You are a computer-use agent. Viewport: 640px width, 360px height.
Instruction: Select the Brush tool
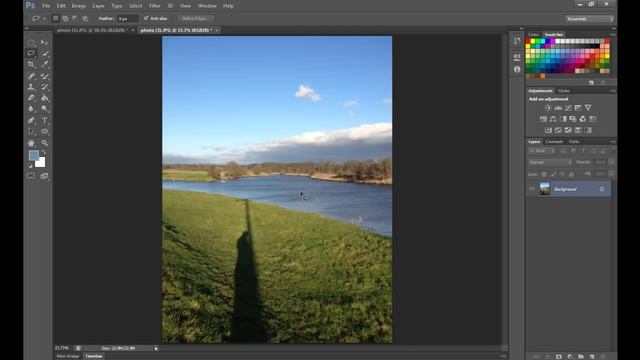(44, 76)
